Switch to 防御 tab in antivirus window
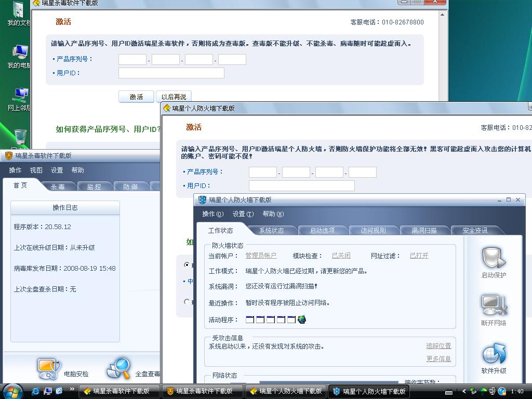This screenshot has width=532, height=399. (130, 187)
